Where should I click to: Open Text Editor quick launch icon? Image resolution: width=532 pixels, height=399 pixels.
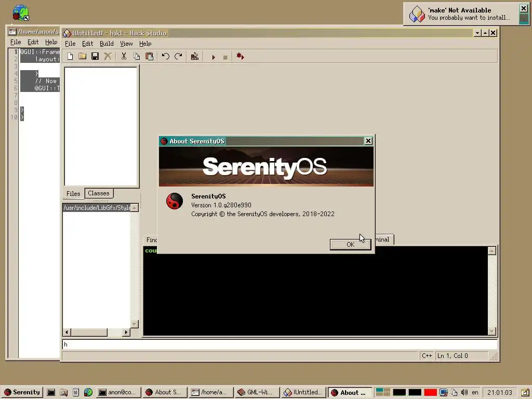pos(76,392)
